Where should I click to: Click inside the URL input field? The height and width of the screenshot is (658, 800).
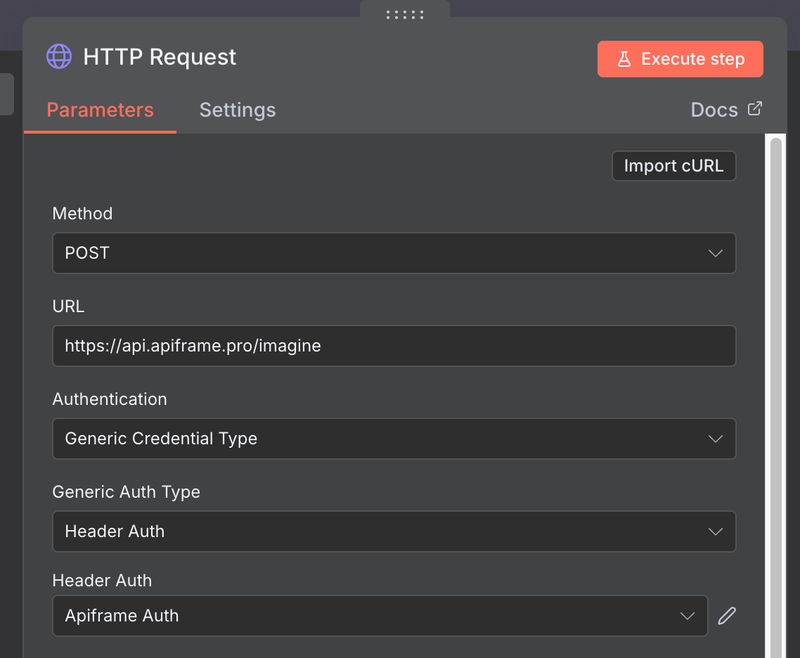pyautogui.click(x=394, y=345)
